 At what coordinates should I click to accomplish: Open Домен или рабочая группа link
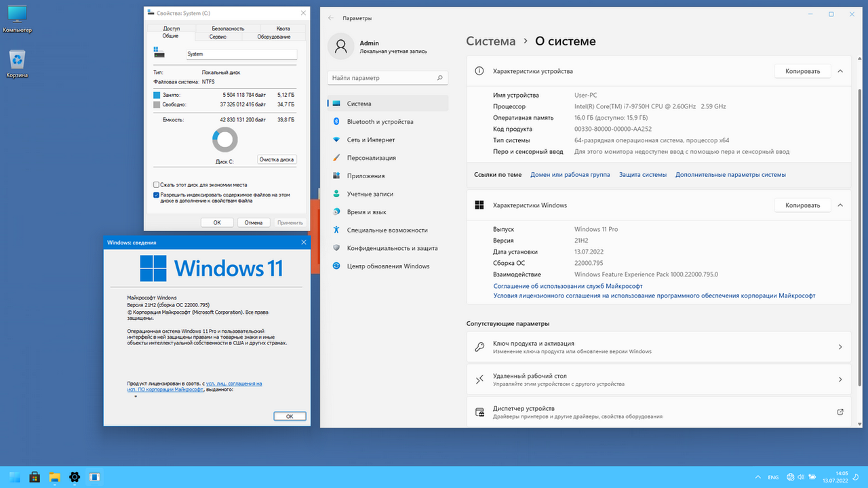pos(570,175)
